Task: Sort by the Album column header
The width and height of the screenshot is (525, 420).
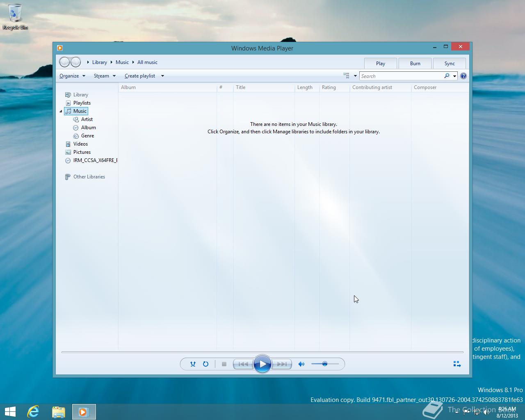Action: tap(168, 87)
